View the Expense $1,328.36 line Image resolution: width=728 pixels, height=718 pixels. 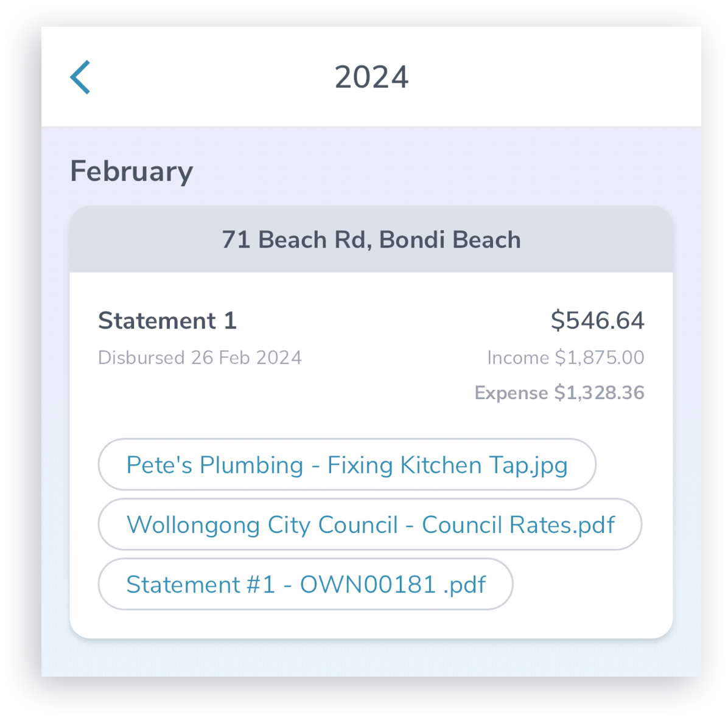559,392
